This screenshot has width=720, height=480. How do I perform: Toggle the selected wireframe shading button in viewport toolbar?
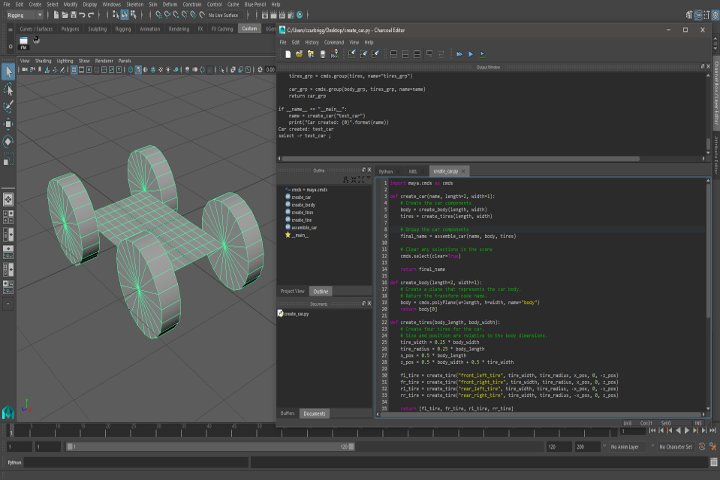pos(138,70)
